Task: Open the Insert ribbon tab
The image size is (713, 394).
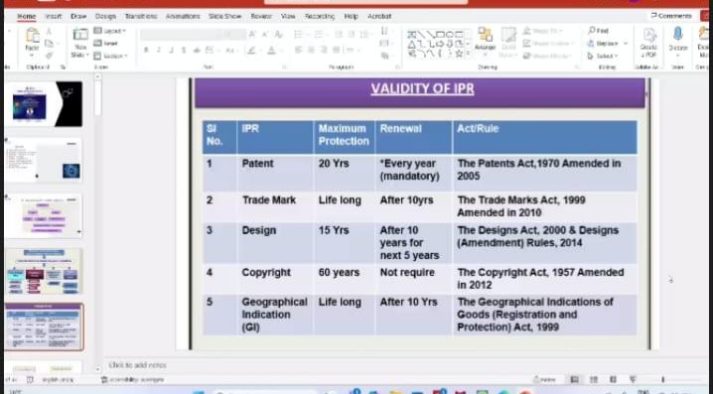Action: point(53,16)
